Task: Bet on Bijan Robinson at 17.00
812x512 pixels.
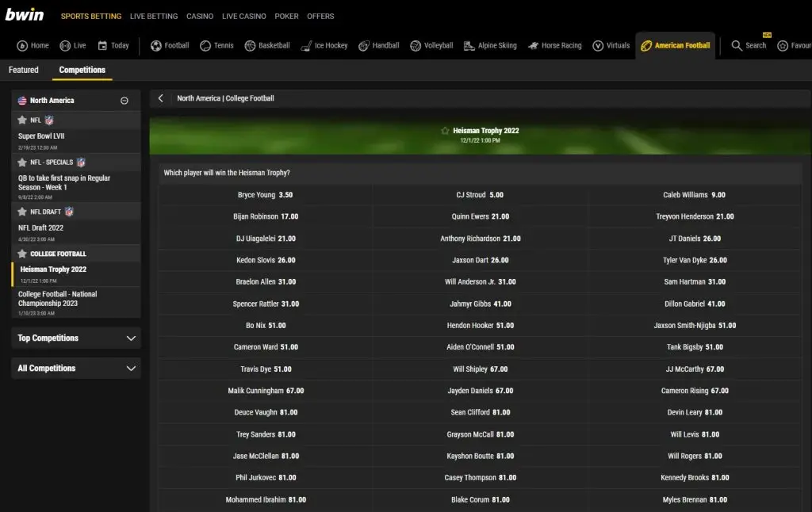Action: [x=265, y=216]
